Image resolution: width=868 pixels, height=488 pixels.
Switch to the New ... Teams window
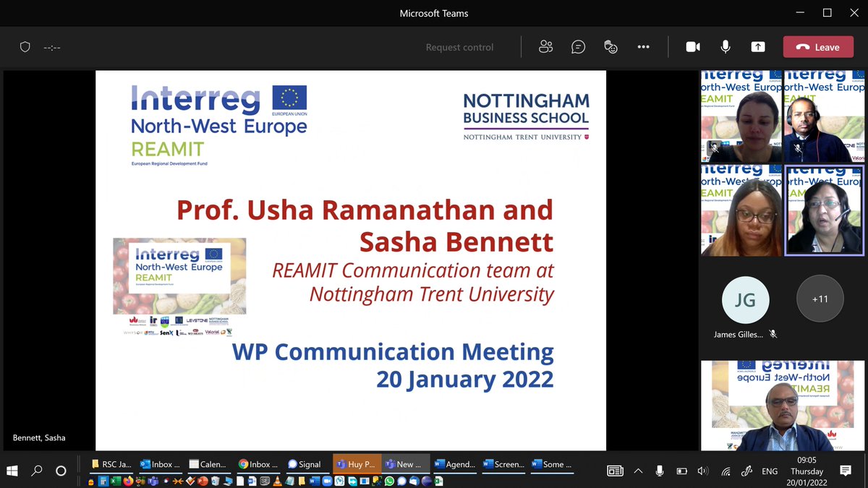coord(406,463)
